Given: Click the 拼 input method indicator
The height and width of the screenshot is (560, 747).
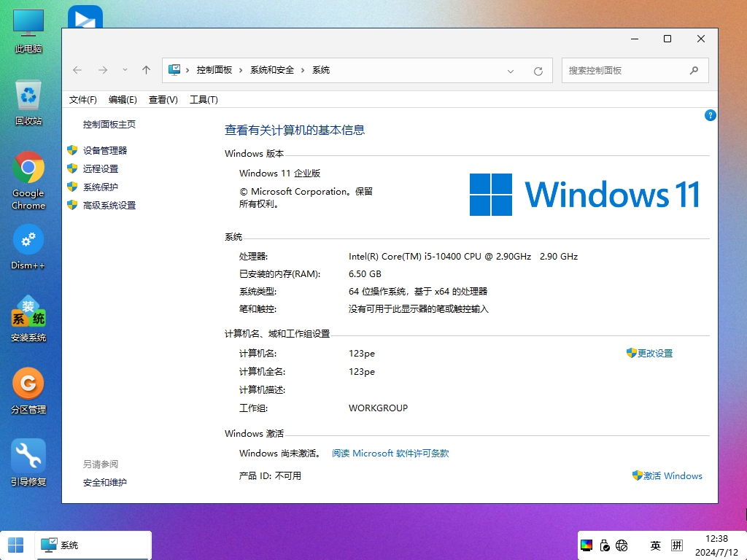Looking at the screenshot, I should coord(676,545).
